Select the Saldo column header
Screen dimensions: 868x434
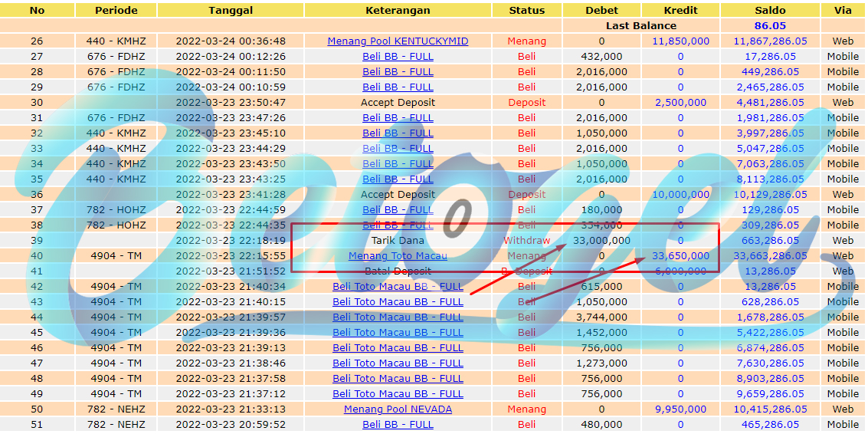tap(770, 10)
